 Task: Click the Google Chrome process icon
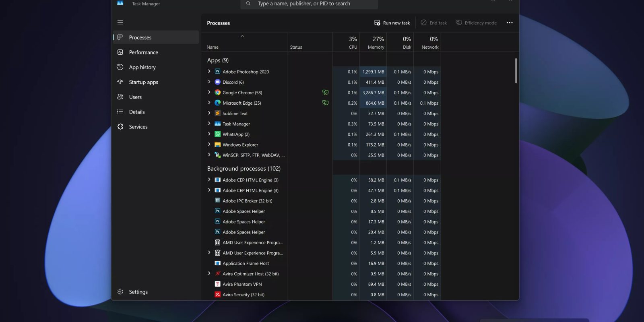(217, 92)
